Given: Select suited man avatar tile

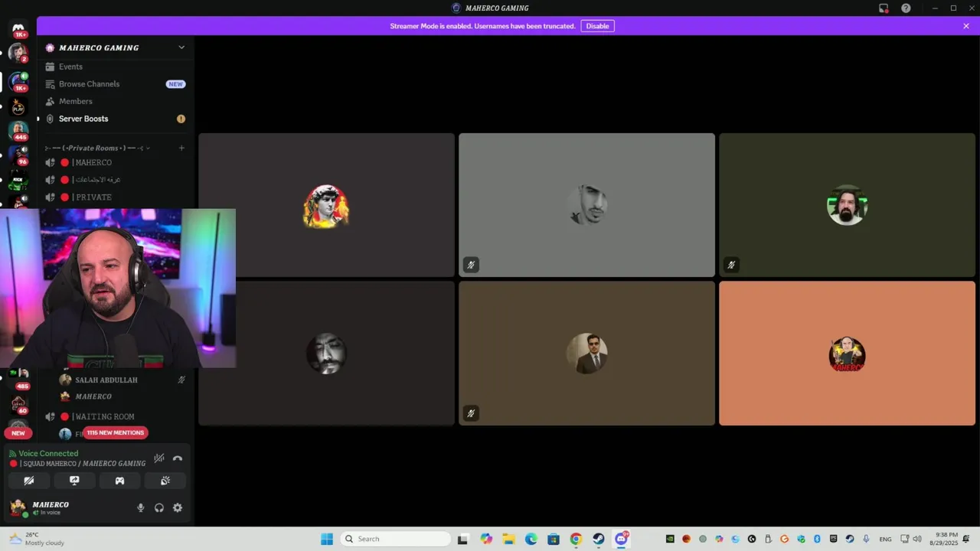Looking at the screenshot, I should coord(586,354).
